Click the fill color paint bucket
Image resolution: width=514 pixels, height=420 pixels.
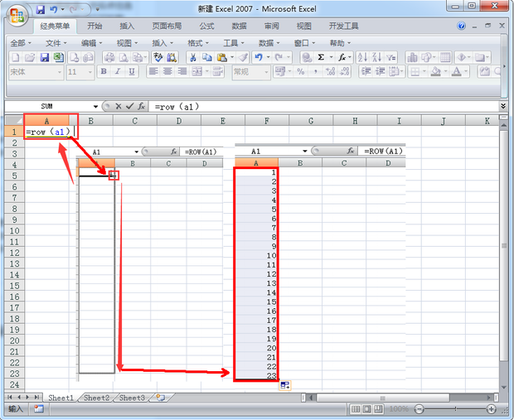[x=435, y=71]
